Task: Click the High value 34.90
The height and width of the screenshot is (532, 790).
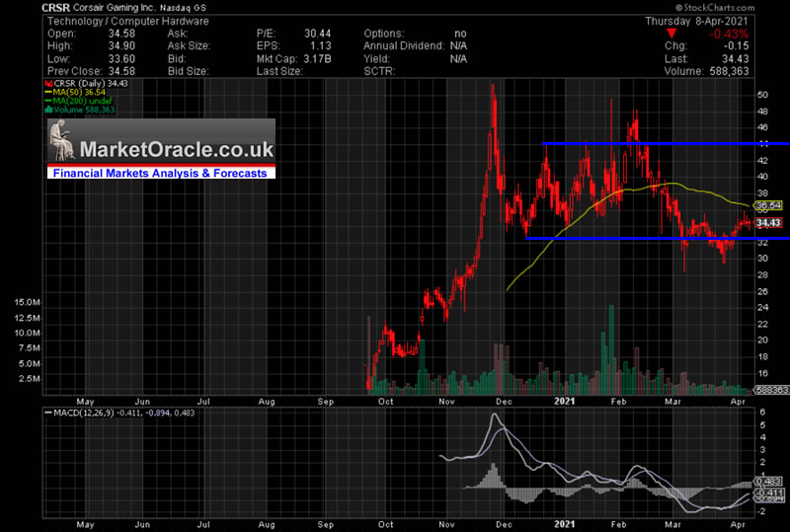Action: [121, 45]
